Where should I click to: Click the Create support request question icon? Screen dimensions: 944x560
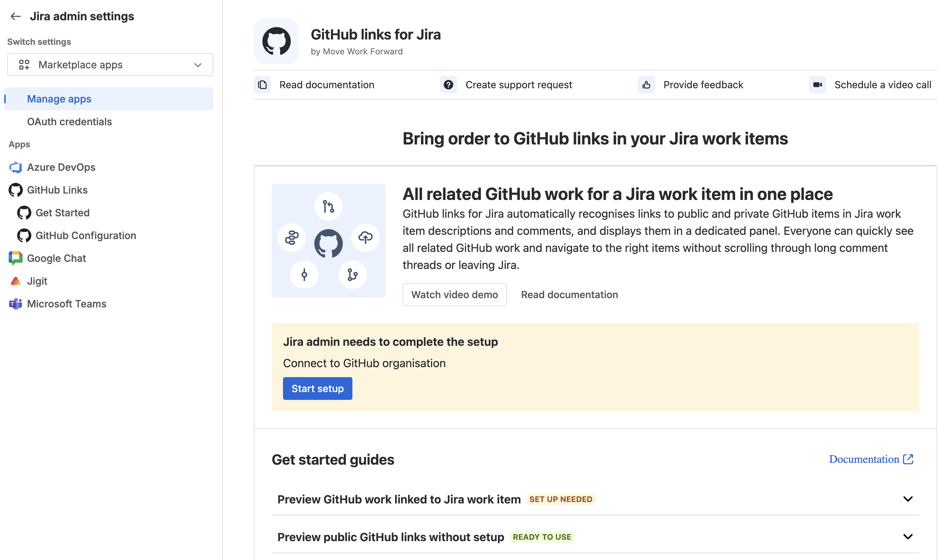pyautogui.click(x=449, y=85)
